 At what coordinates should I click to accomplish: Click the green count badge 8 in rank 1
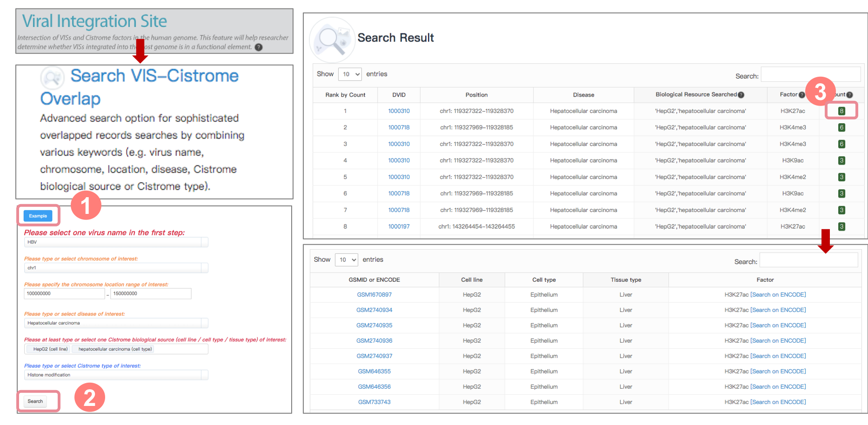841,111
